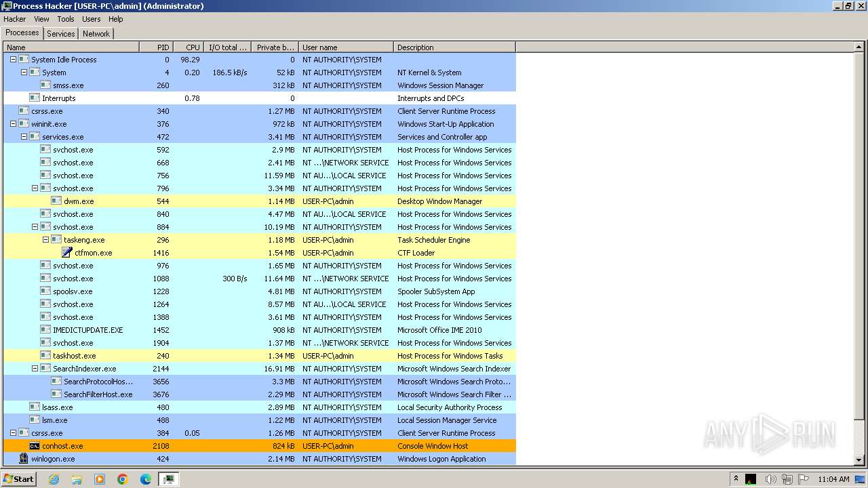This screenshot has width=868, height=488.
Task: Click the conhost.exe console icon
Action: [35, 446]
